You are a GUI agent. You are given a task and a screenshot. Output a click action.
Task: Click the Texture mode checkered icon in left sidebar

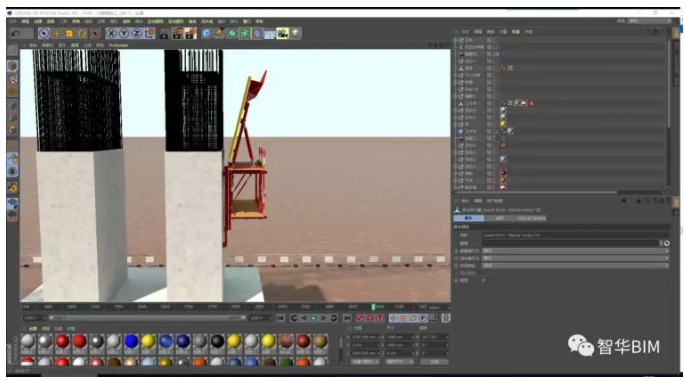13,79
